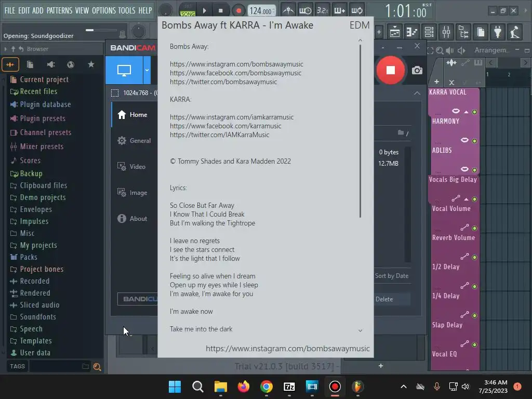Open Google Chrome from the taskbar
Screen dimensions: 532x399
[267, 387]
